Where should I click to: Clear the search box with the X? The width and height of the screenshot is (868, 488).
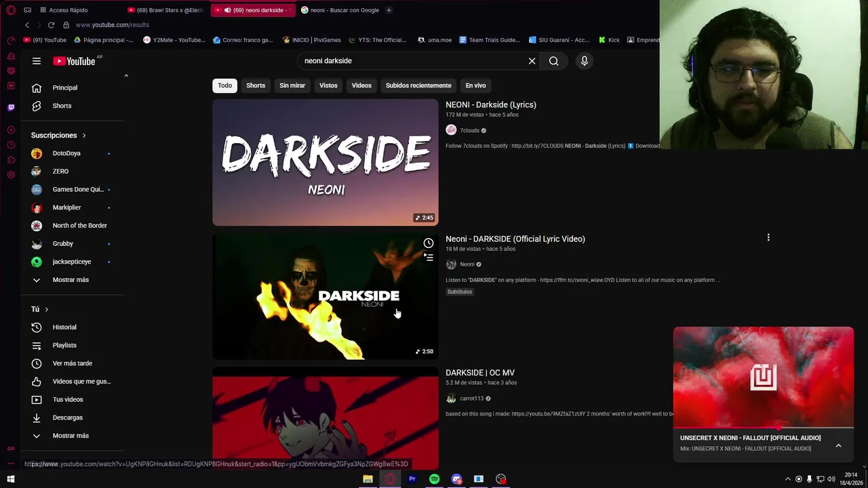pyautogui.click(x=532, y=61)
